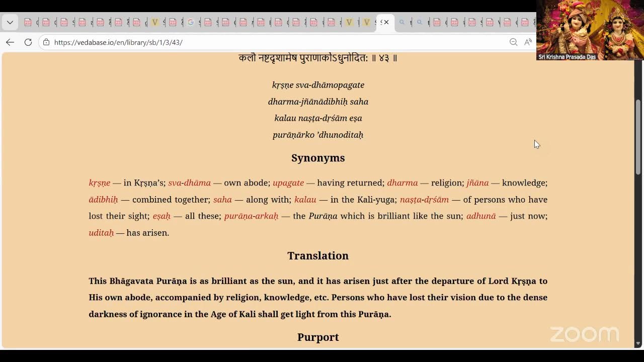644x362 pixels.
Task: Click the scrollbar down arrow
Action: (638, 344)
